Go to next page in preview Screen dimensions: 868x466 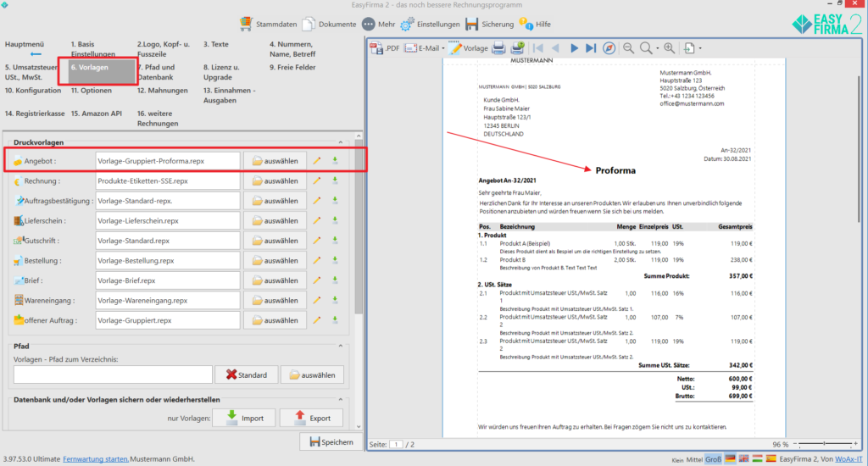click(x=574, y=48)
